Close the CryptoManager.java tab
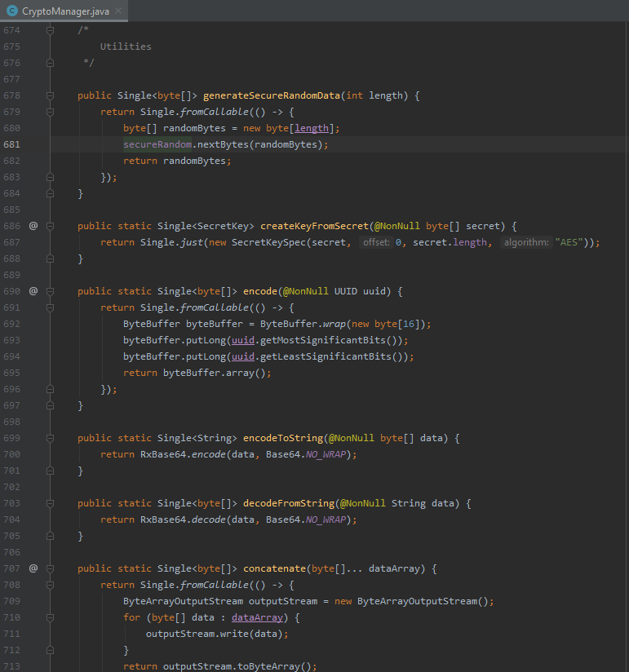Screen dimensions: 629x672 (x=118, y=11)
